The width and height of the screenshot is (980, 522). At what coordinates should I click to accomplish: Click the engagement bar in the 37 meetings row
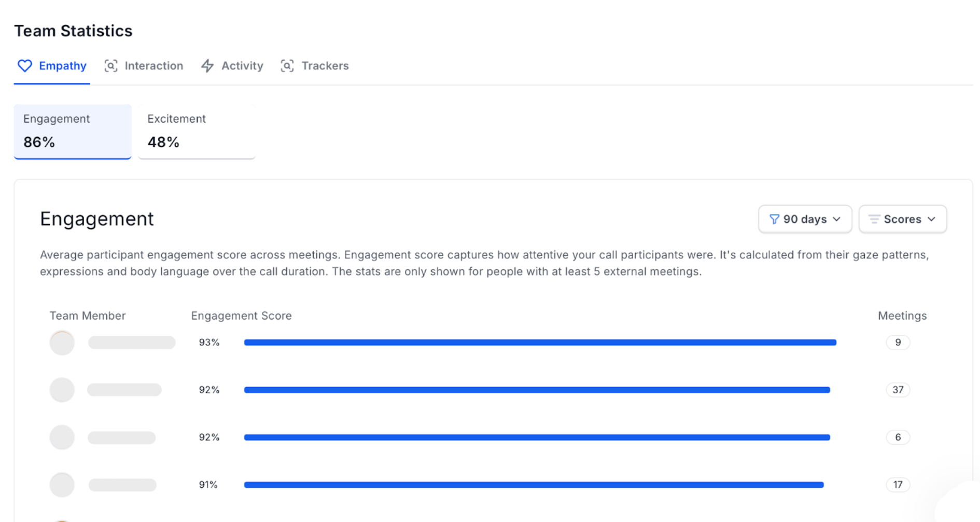click(x=537, y=390)
